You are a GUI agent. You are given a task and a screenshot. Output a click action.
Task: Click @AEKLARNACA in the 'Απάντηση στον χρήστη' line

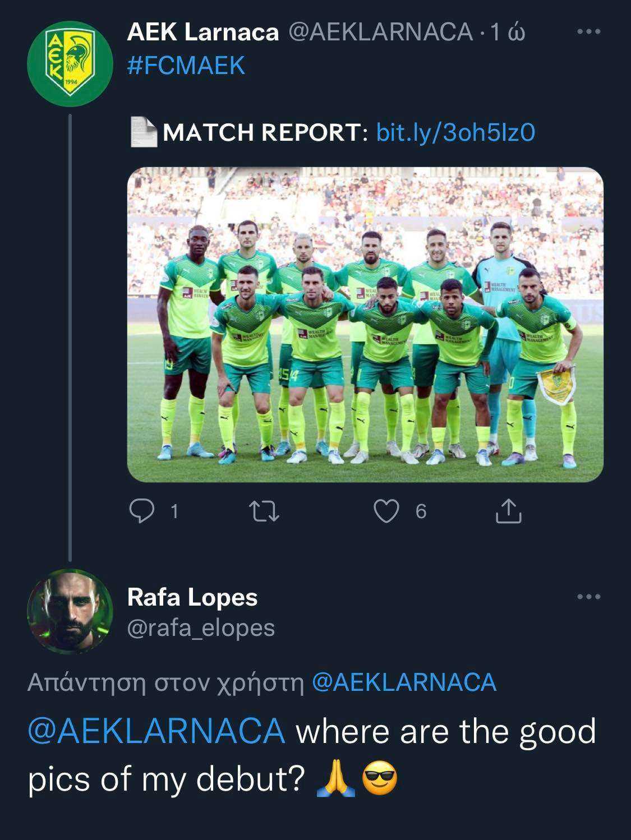[404, 682]
